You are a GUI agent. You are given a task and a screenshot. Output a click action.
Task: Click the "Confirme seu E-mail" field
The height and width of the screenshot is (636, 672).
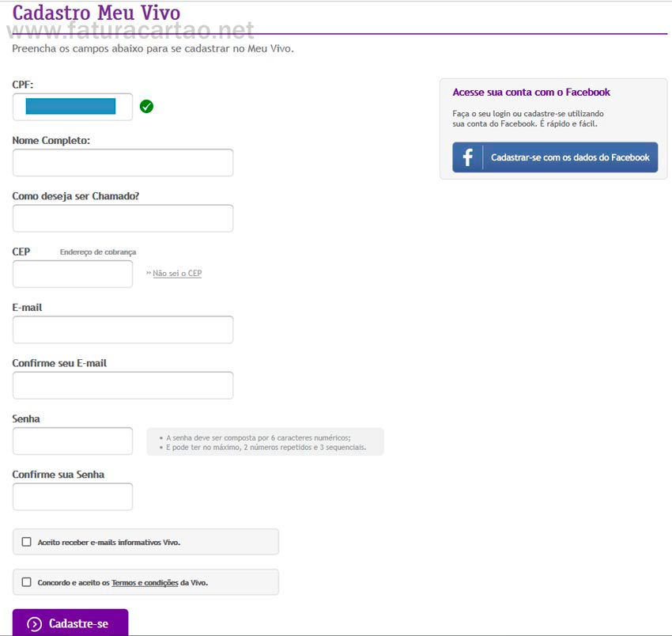tap(123, 385)
